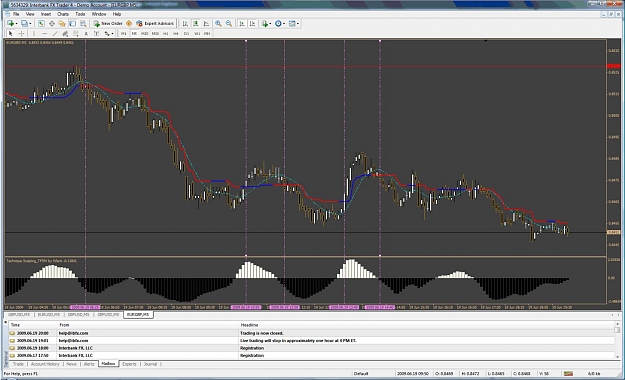Open the Periods clock icon

pos(278,24)
